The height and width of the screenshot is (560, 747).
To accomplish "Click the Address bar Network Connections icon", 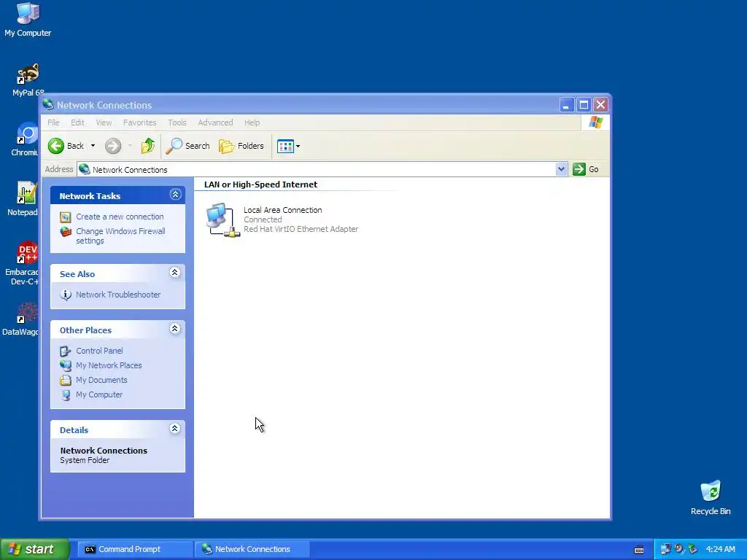I will pos(85,169).
